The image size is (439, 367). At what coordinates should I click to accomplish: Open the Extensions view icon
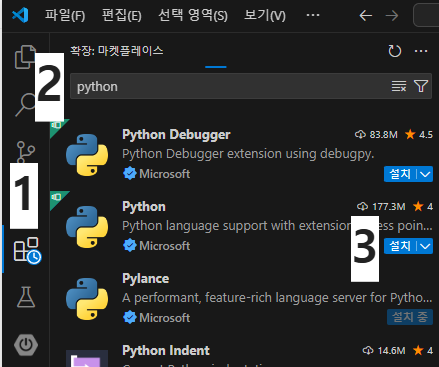[27, 251]
